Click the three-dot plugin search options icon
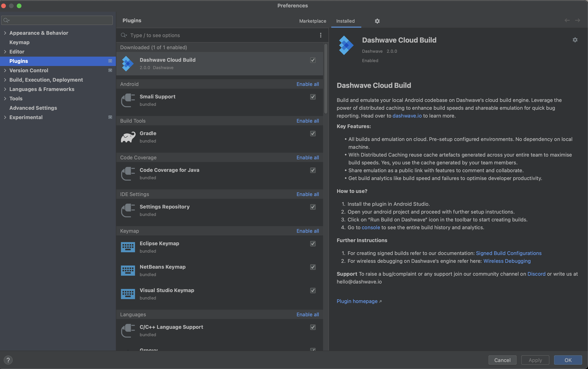Image resolution: width=588 pixels, height=369 pixels. click(321, 35)
